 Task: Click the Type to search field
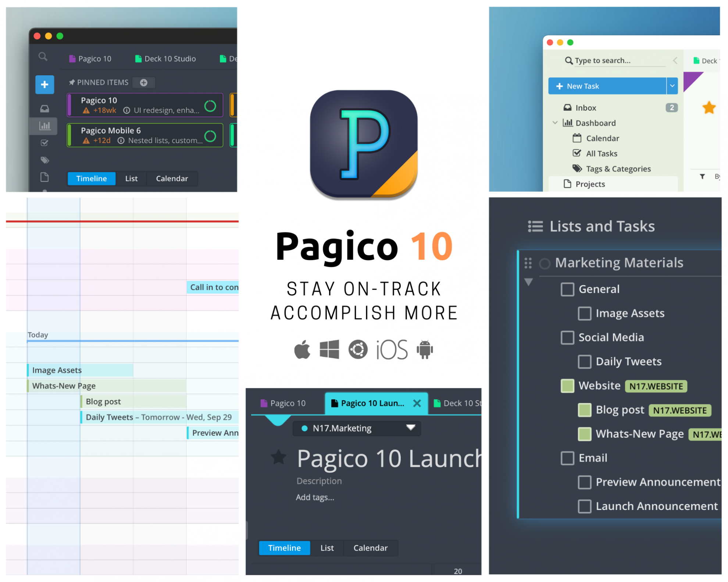(x=615, y=61)
